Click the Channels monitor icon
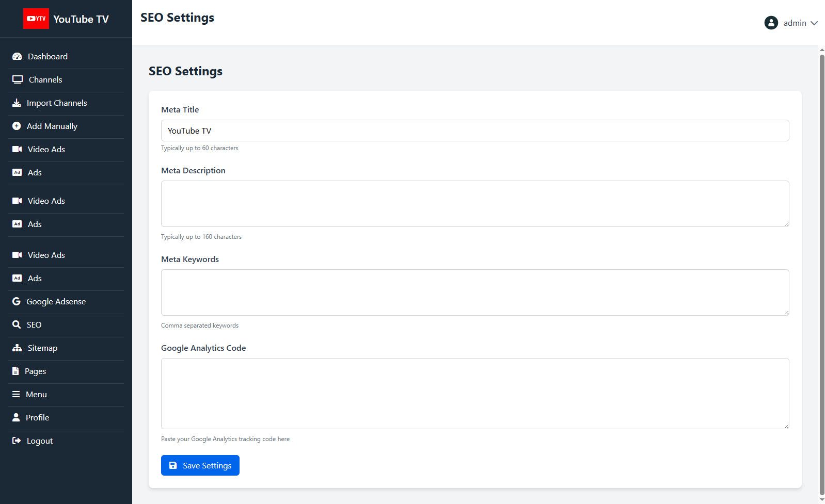Viewport: 825px width, 504px height. (18, 80)
